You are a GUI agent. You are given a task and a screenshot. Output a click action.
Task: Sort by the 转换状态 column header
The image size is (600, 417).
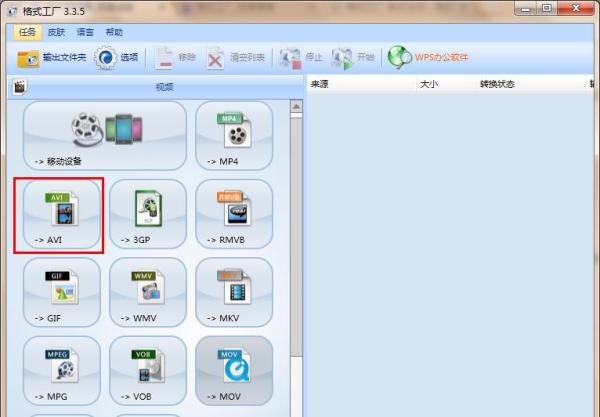click(531, 84)
